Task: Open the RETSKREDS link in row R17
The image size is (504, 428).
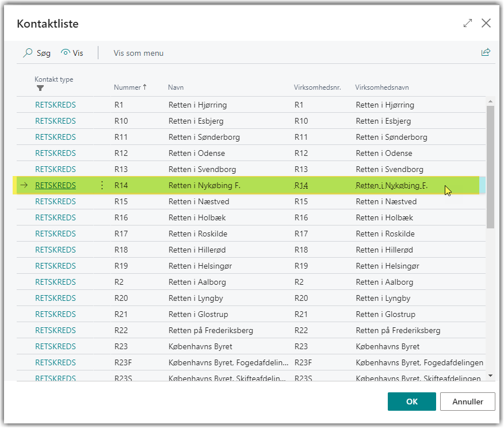Action: [x=55, y=234]
